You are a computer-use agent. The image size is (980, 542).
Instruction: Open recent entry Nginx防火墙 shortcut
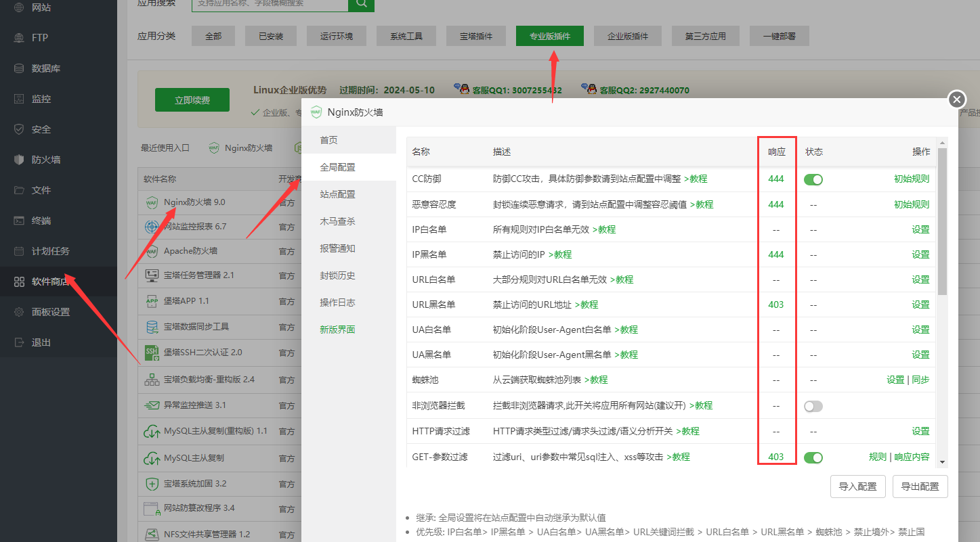(x=241, y=148)
